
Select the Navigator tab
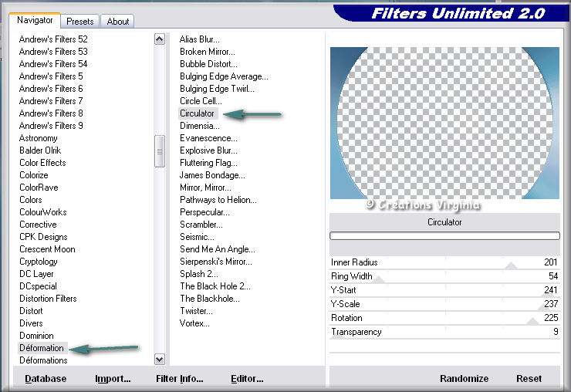click(35, 20)
